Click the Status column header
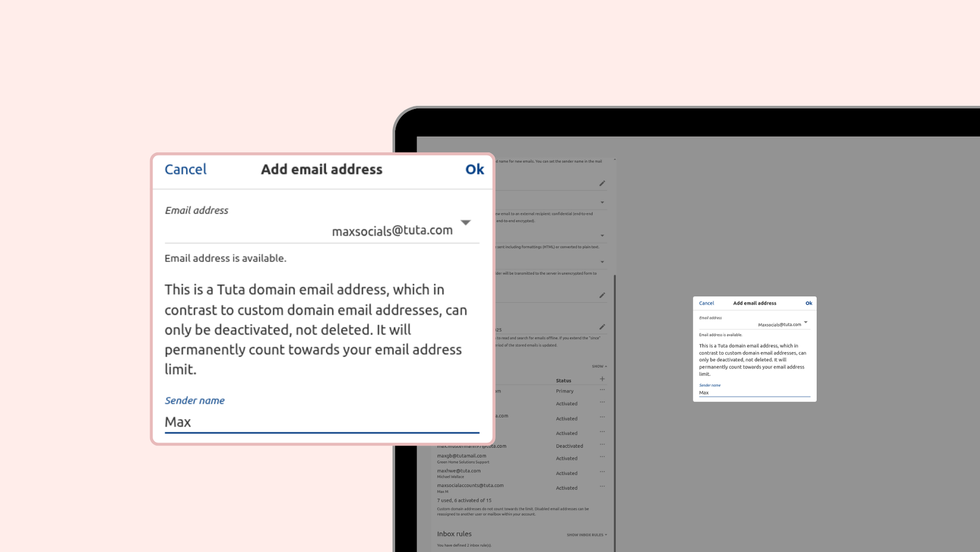 [563, 380]
